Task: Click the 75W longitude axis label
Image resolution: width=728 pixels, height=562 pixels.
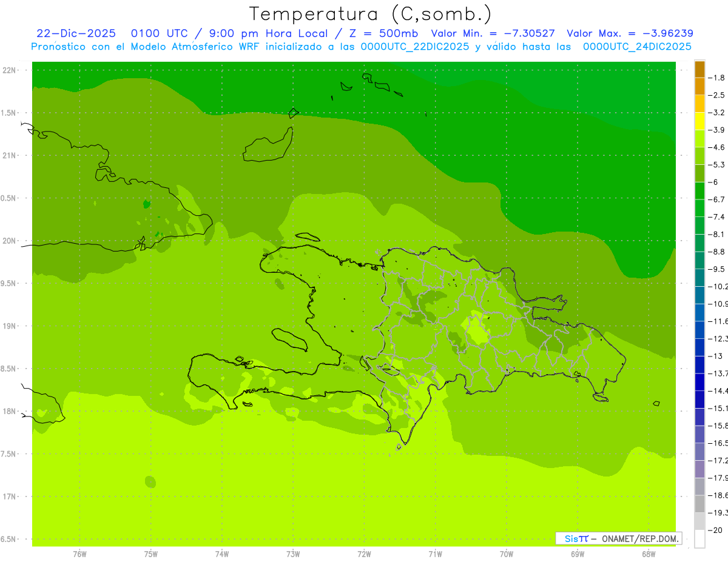Action: [x=151, y=554]
